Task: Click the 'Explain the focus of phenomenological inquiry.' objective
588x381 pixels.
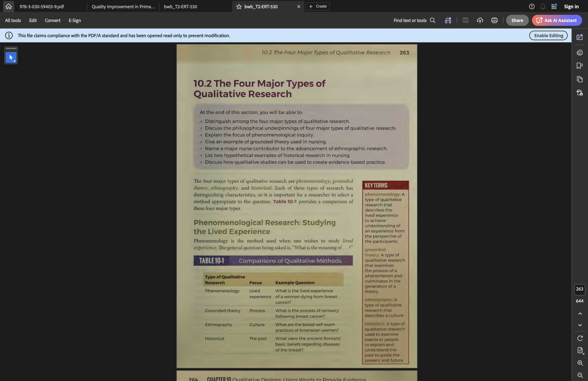Action: 259,135
